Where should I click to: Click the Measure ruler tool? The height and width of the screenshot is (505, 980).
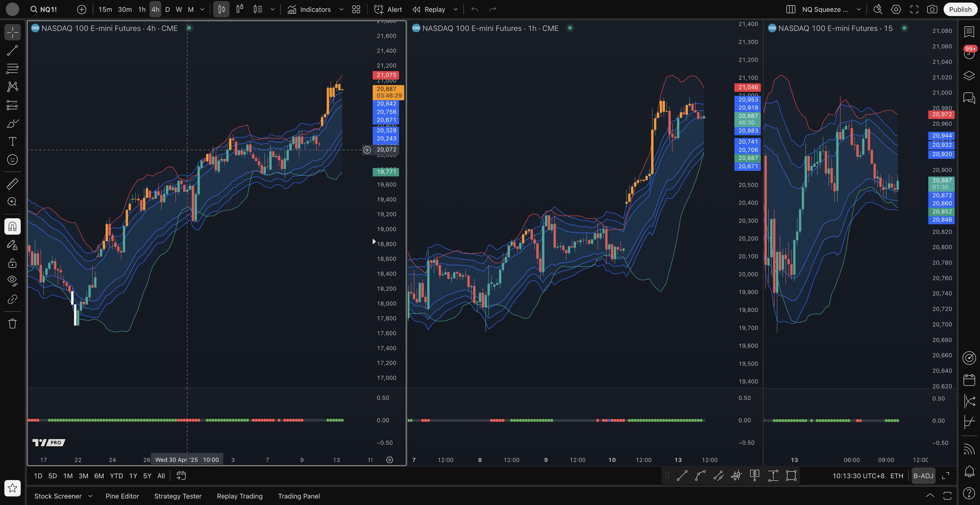click(12, 184)
